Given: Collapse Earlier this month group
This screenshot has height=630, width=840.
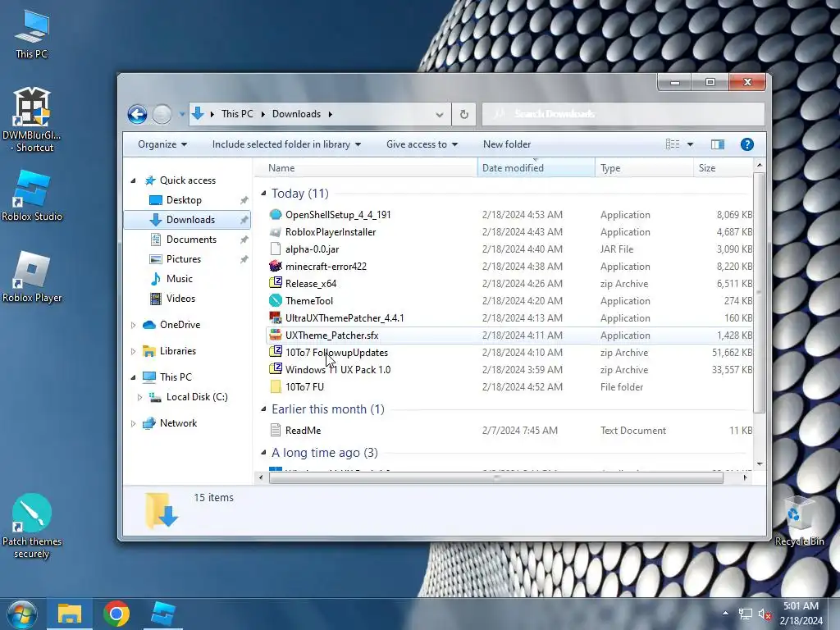Looking at the screenshot, I should pos(263,409).
